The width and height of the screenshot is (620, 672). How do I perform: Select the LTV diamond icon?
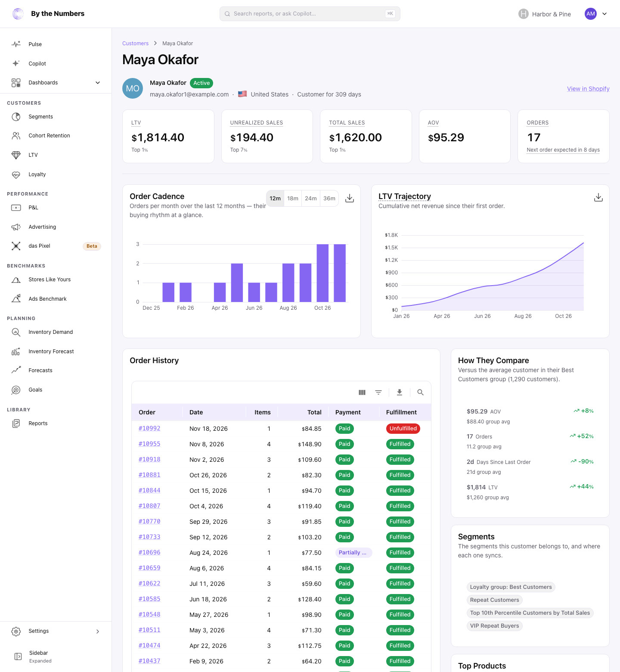tap(16, 155)
